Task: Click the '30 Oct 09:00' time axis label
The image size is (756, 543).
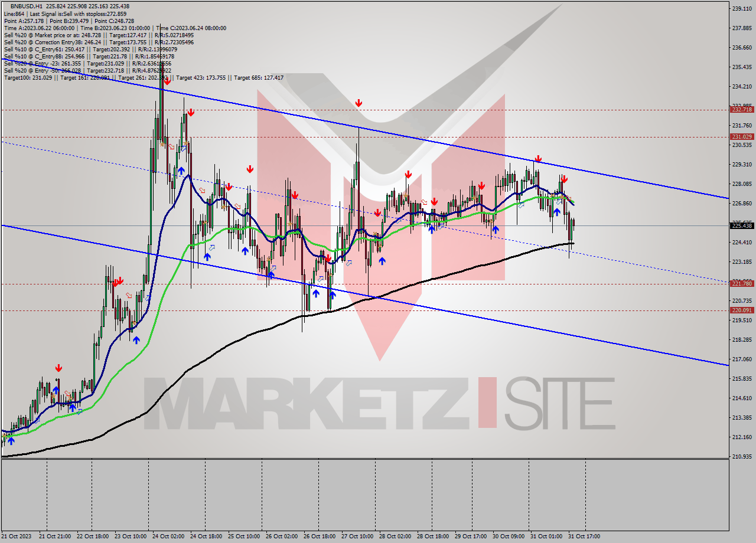Action: click(509, 537)
